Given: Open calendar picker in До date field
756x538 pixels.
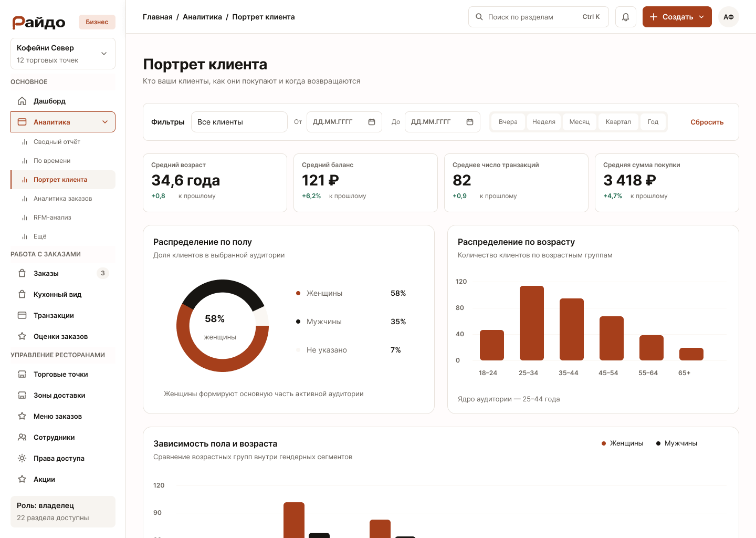Looking at the screenshot, I should (470, 122).
